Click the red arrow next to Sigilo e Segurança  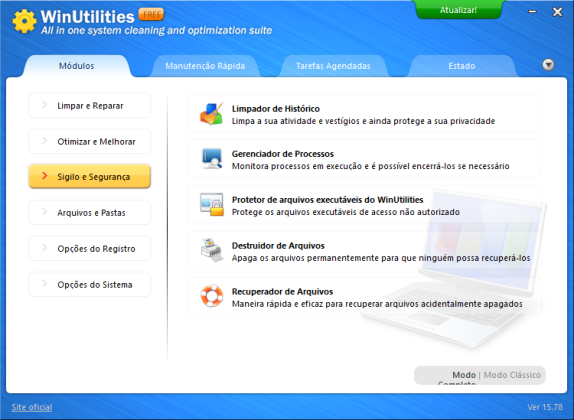coord(44,176)
